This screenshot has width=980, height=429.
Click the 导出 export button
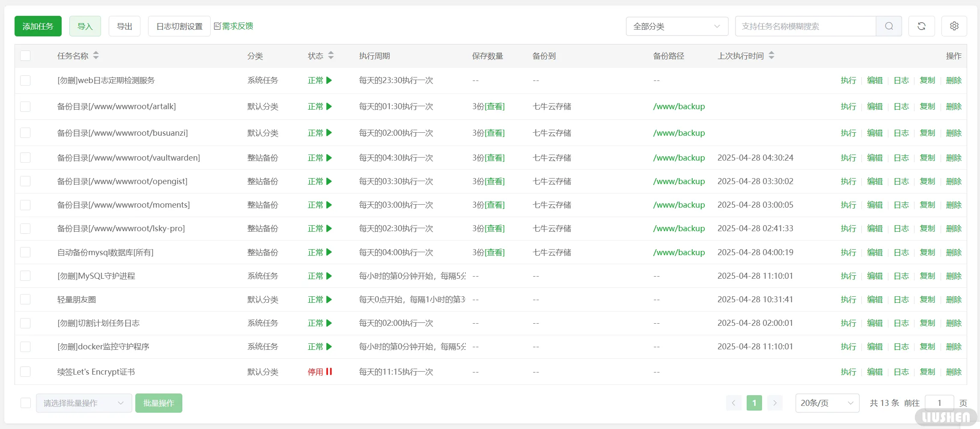(x=125, y=26)
